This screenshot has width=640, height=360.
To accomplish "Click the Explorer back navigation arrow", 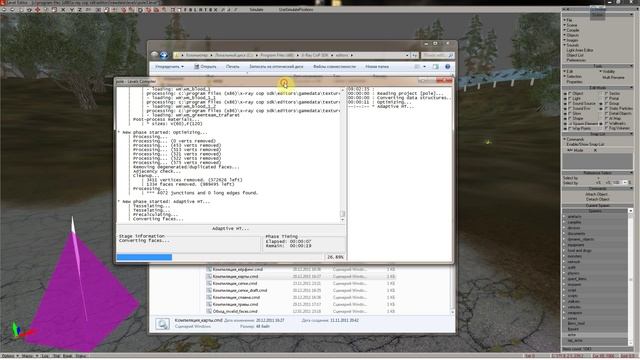I will click(x=154, y=55).
